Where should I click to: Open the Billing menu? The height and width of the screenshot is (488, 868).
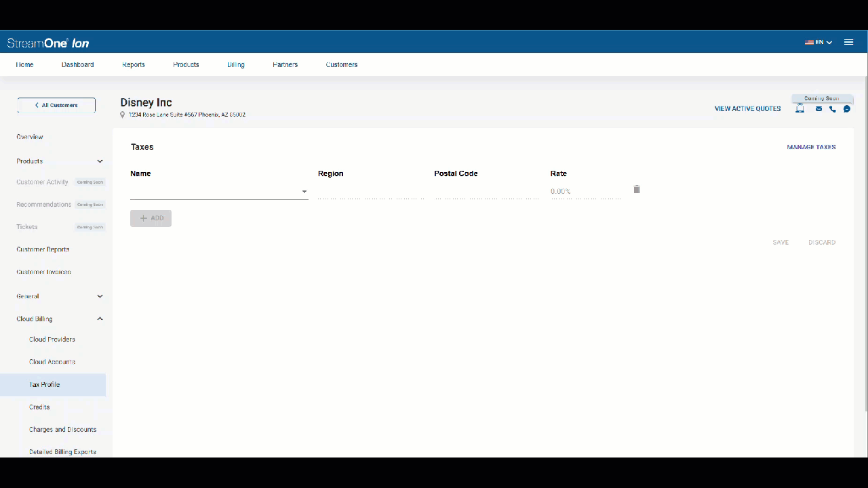[236, 64]
